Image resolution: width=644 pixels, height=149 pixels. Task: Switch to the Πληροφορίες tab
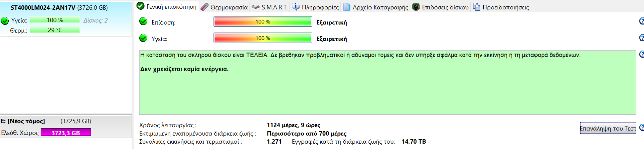coord(315,7)
